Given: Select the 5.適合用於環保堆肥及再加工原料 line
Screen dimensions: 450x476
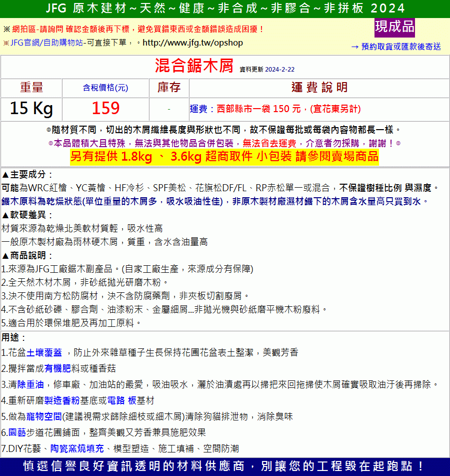Looking at the screenshot, I should 71,323.
